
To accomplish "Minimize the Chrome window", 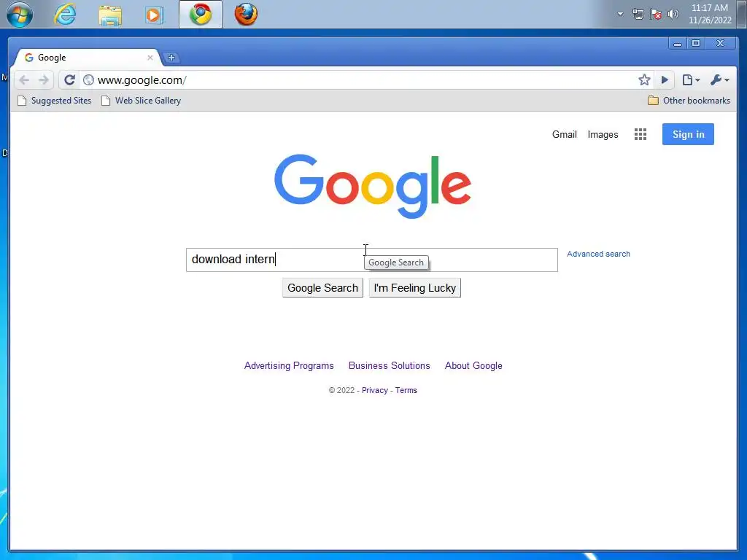I will [678, 43].
